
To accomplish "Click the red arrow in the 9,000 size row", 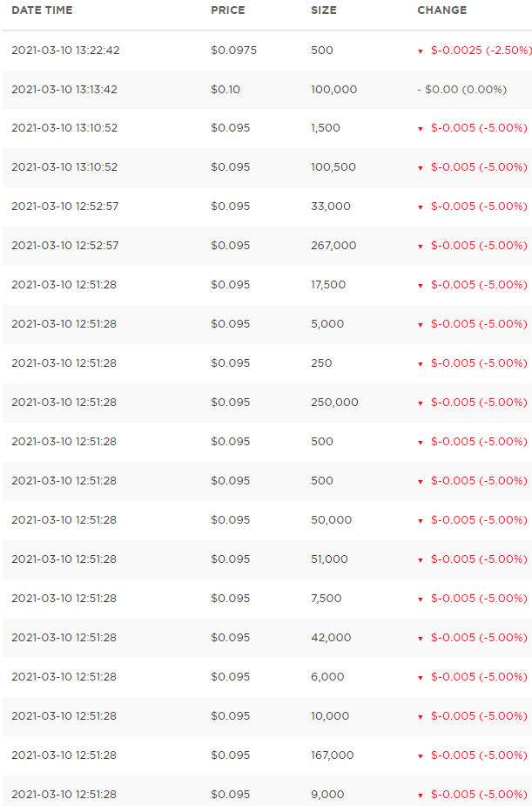I will [421, 796].
